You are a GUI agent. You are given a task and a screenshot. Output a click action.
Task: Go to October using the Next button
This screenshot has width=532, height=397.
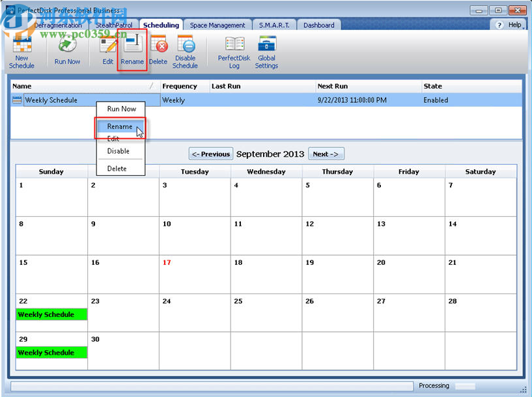[x=326, y=154]
